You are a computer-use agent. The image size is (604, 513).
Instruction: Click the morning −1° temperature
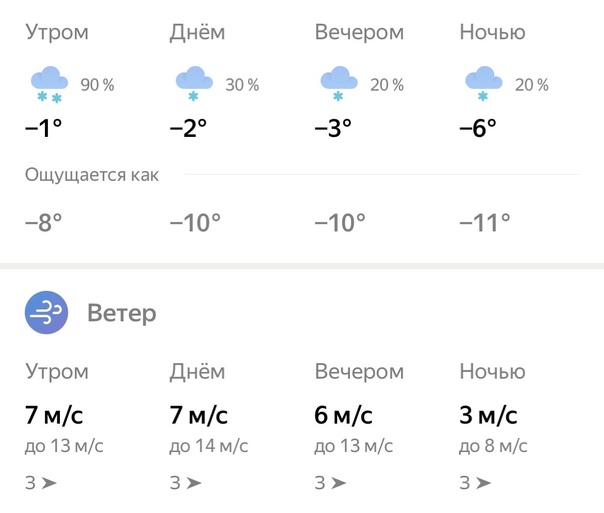tap(44, 127)
